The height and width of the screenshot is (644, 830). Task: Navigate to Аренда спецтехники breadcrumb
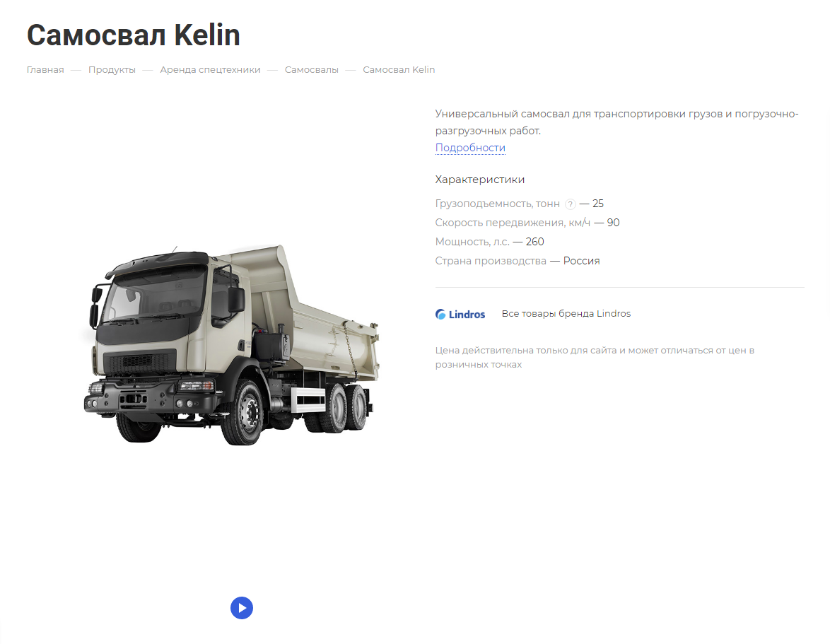pyautogui.click(x=210, y=70)
